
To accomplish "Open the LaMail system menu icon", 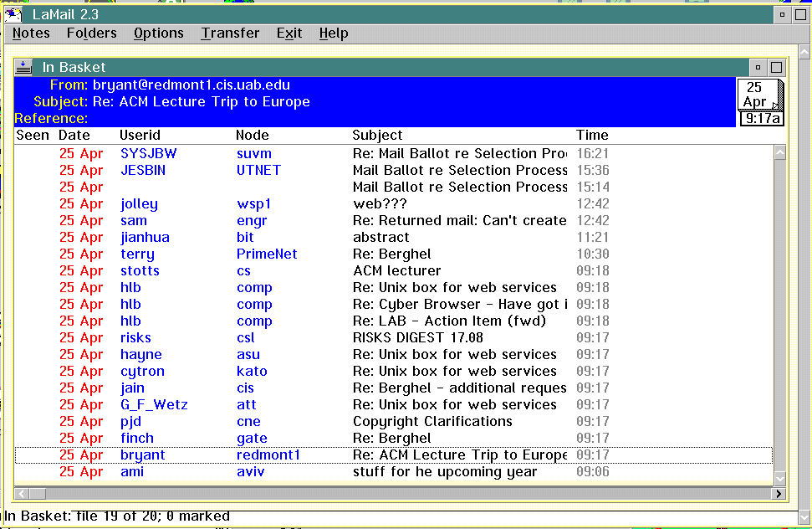I will click(13, 14).
